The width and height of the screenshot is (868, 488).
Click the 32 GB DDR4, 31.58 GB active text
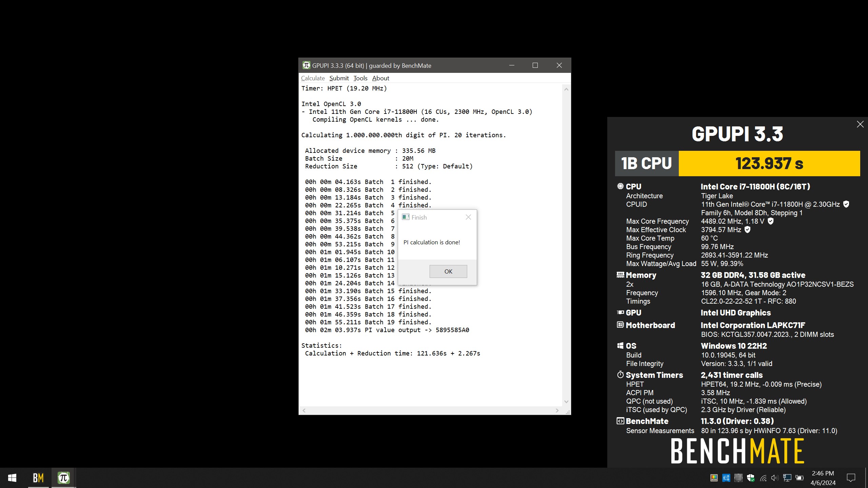[x=753, y=275]
